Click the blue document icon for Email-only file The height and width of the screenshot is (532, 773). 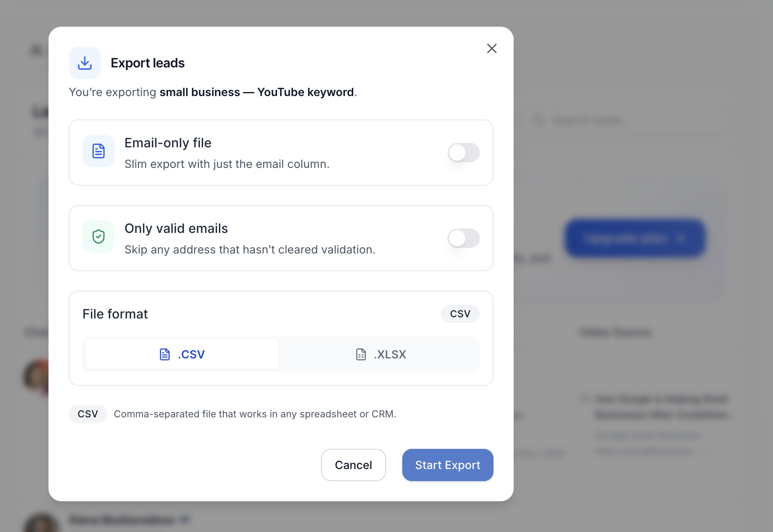coord(98,151)
